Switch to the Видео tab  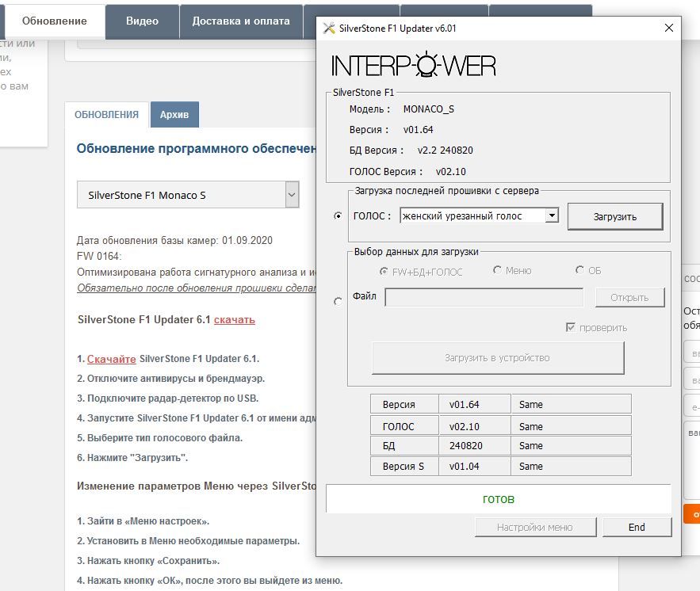pos(142,21)
